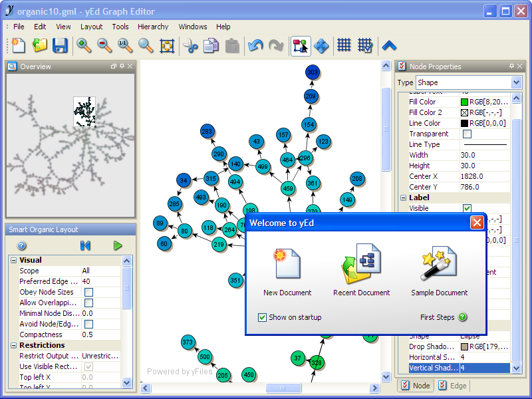532x399 pixels.
Task: Open the Line Type style selector
Action: (485, 144)
